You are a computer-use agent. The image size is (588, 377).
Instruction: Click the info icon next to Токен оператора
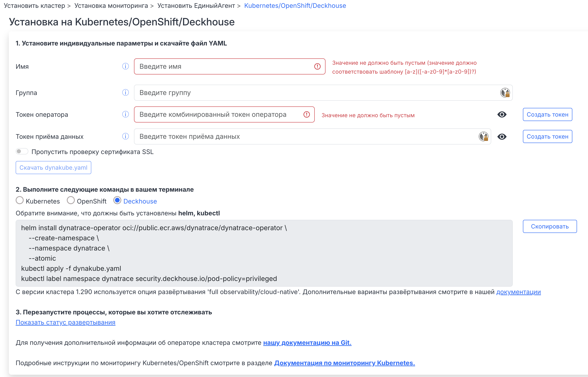(126, 114)
